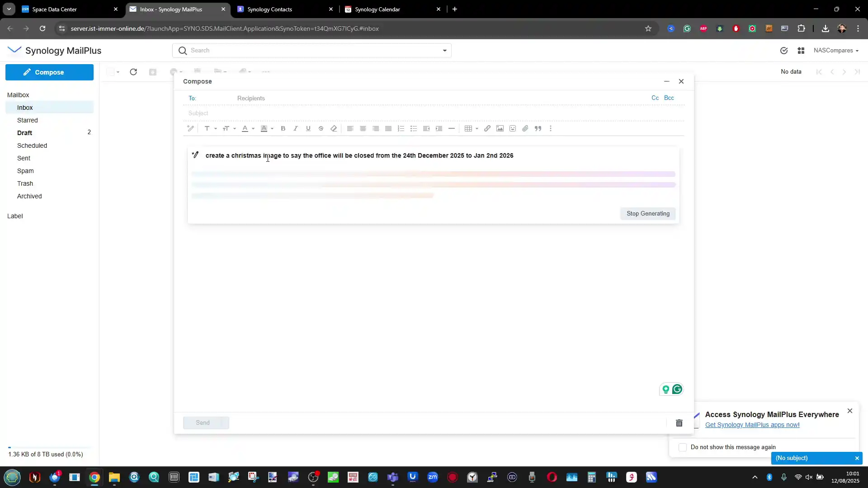Open the Scheduled mailbox folder
Screen dimensions: 868x488
click(x=49, y=145)
